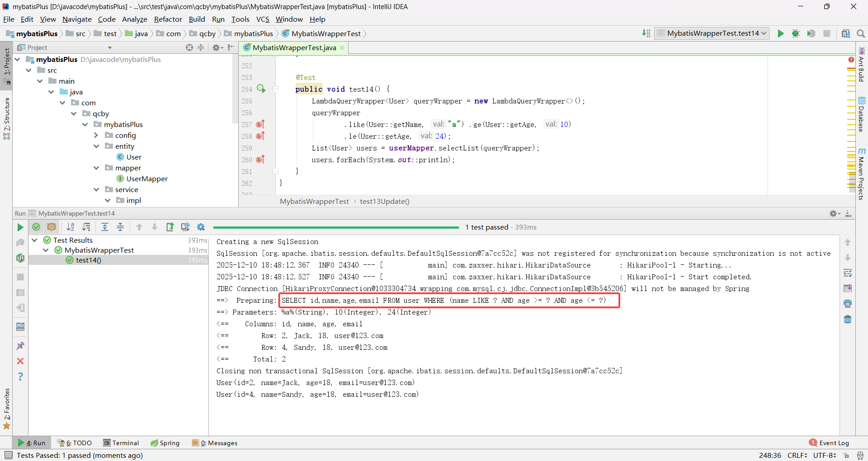Image resolution: width=868 pixels, height=461 pixels.
Task: Open the Terminal tool window
Action: [x=121, y=443]
